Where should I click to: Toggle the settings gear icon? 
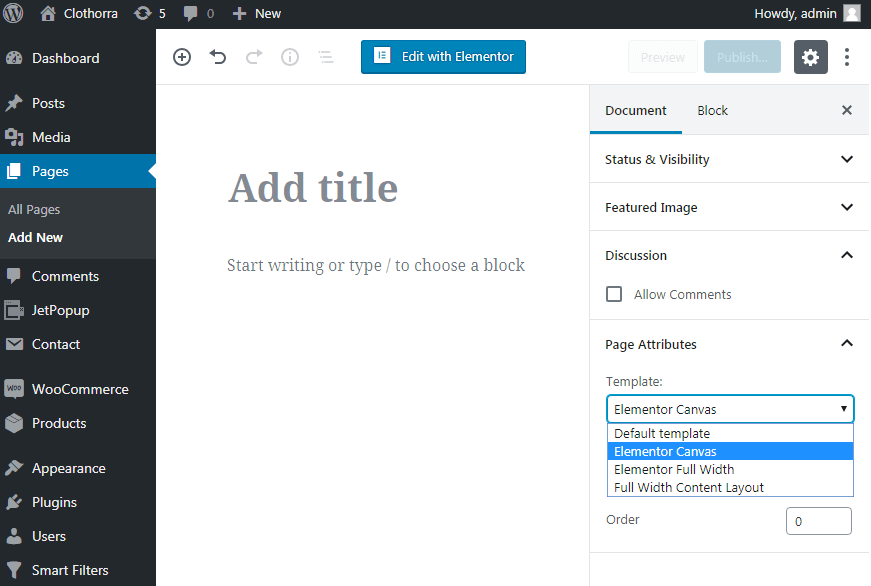tap(811, 57)
